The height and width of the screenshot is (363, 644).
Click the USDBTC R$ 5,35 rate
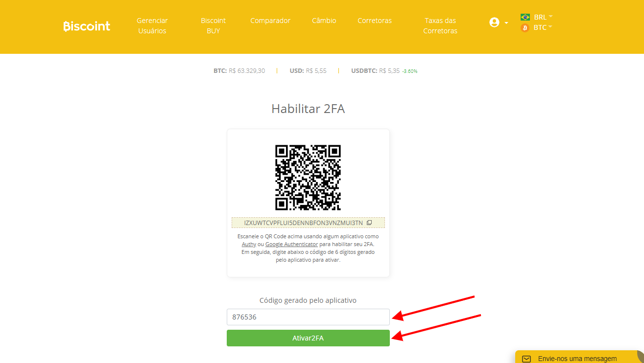375,71
